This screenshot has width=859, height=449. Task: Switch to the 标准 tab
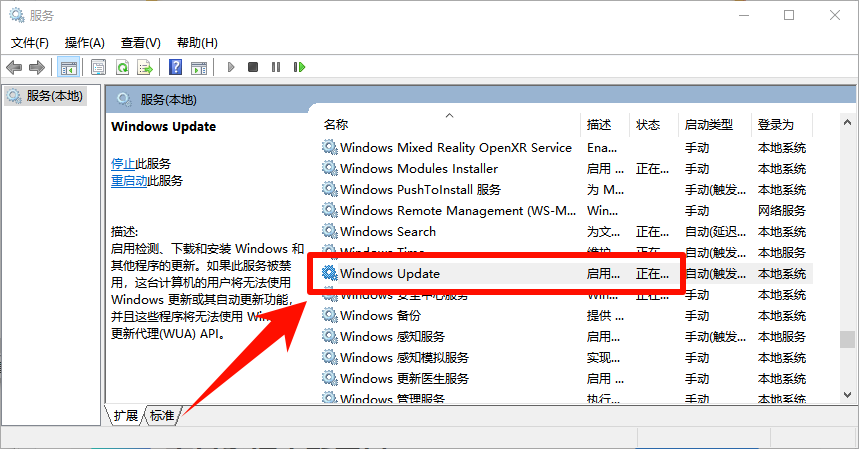pyautogui.click(x=162, y=416)
